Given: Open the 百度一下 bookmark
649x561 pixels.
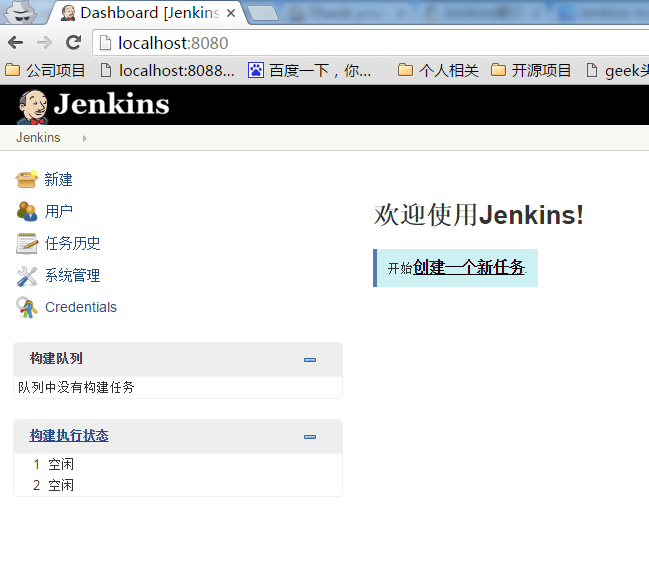Looking at the screenshot, I should coord(310,70).
